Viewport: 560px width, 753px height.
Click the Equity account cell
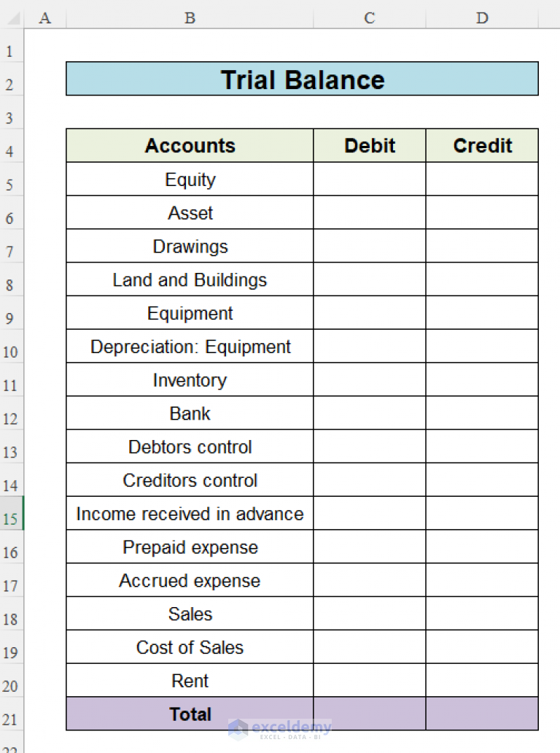click(190, 179)
